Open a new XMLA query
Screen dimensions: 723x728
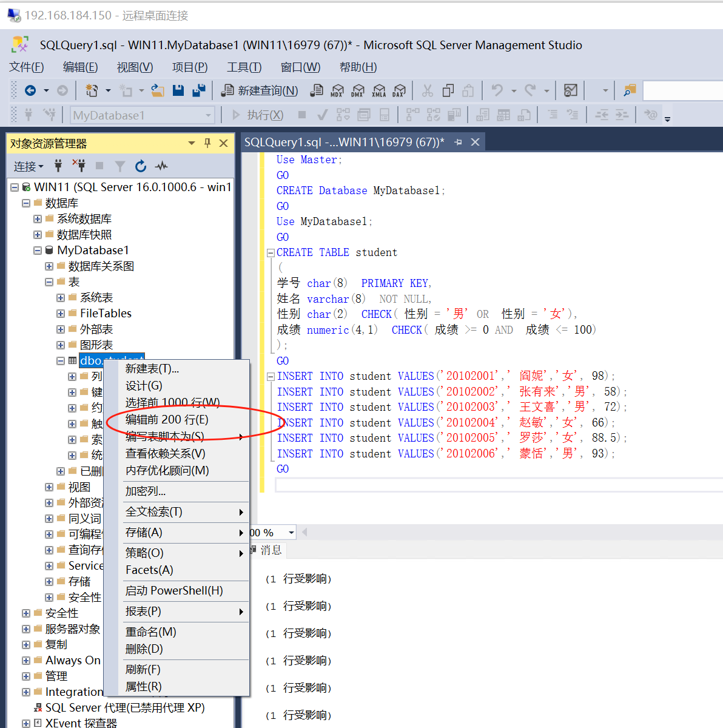(378, 90)
